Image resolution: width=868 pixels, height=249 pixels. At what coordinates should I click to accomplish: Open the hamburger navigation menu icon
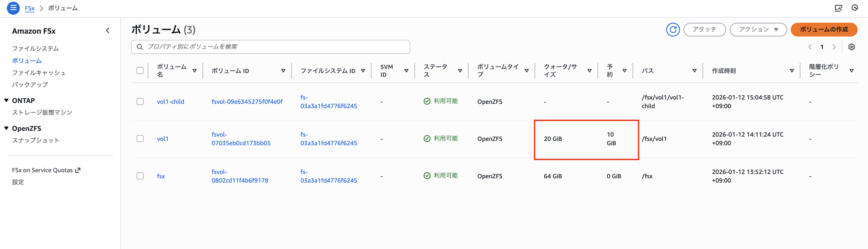click(13, 8)
